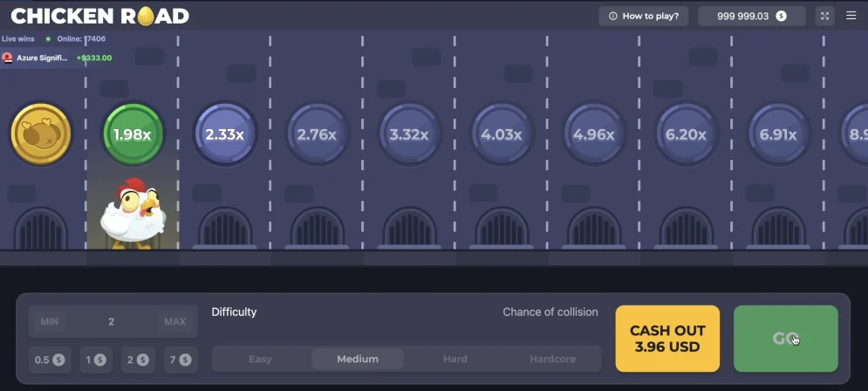Click the gold chicken coin at start
Image resolution: width=868 pixels, height=391 pixels.
pos(40,134)
